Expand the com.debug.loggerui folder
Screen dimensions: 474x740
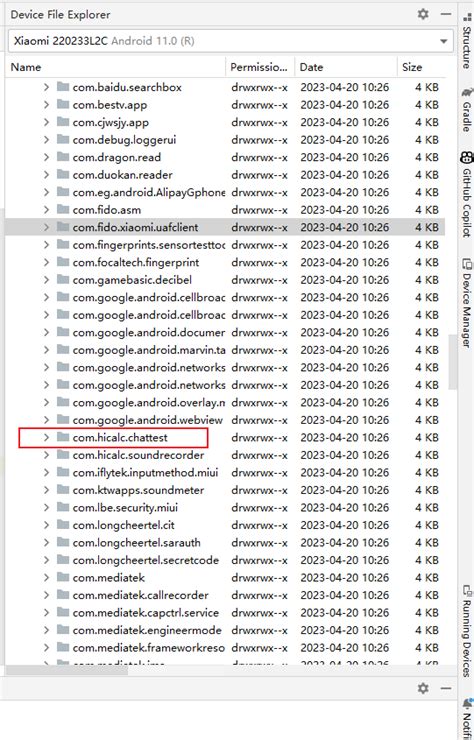pos(46,139)
